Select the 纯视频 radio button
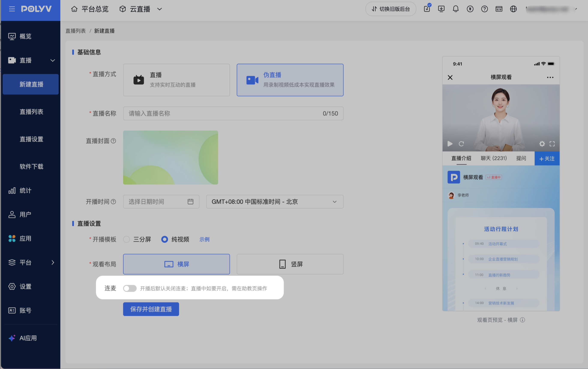Image resolution: width=588 pixels, height=369 pixels. pos(165,239)
